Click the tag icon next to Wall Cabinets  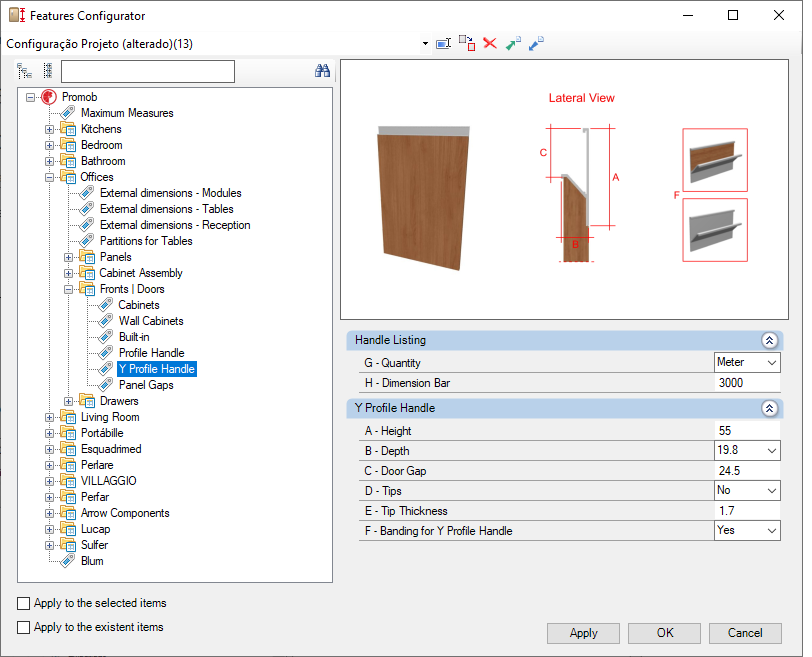(106, 321)
